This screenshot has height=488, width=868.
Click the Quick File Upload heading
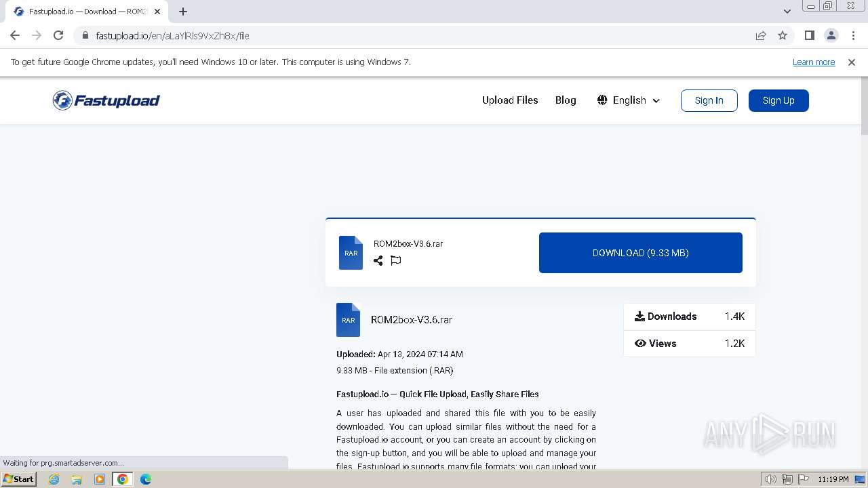(437, 394)
